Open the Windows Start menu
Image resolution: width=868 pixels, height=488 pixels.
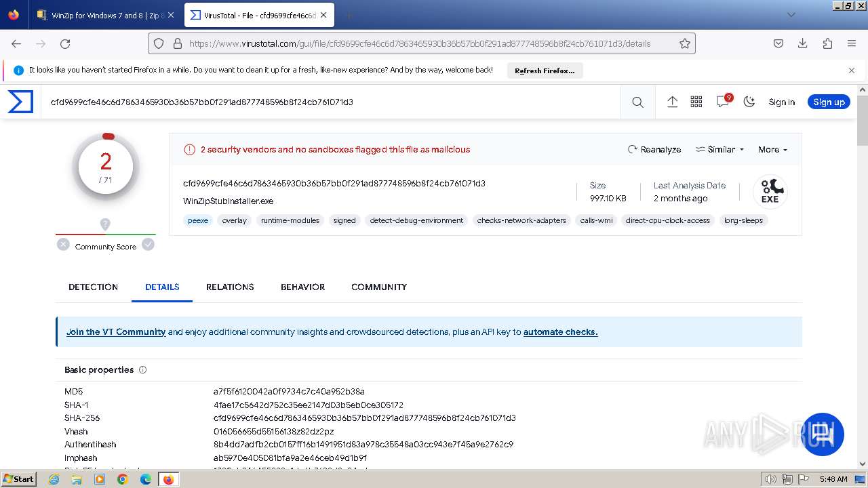18,479
